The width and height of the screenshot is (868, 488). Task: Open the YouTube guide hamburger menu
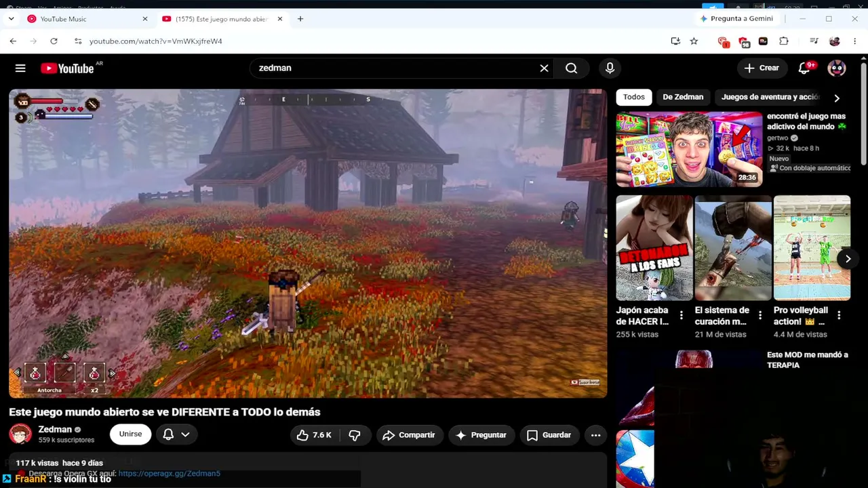[20, 68]
